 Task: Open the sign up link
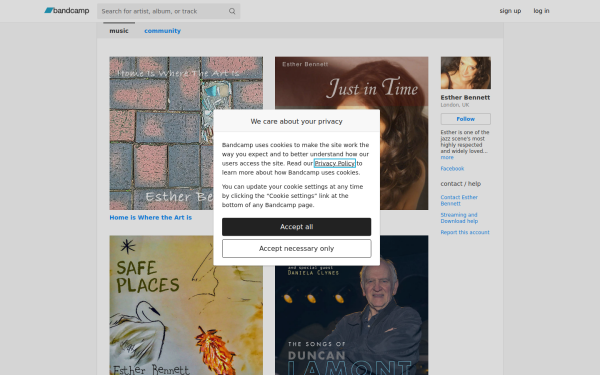pos(510,11)
